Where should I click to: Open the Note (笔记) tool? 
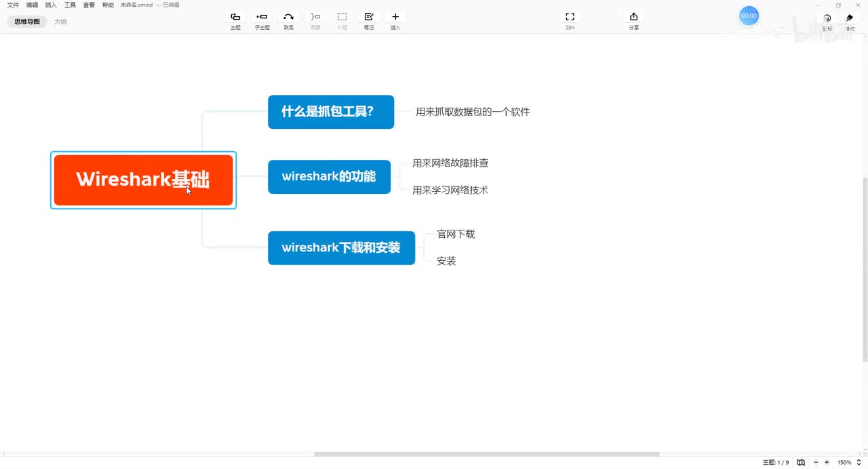(x=368, y=17)
